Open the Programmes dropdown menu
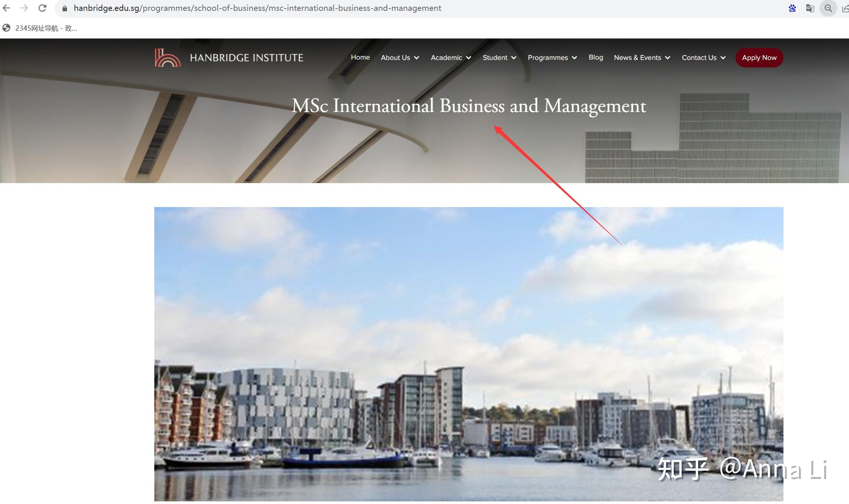The height and width of the screenshot is (504, 849). (x=552, y=58)
